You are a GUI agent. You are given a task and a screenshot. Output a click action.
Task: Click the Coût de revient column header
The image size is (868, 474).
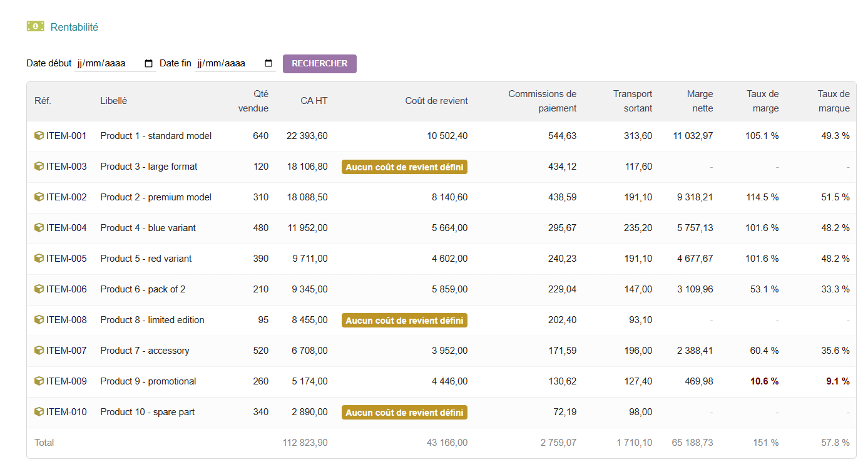436,101
